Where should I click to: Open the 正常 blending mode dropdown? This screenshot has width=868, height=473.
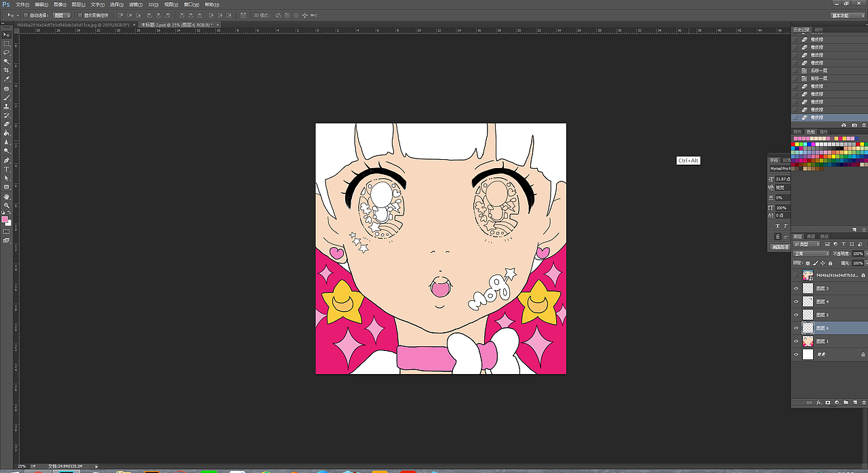click(x=811, y=253)
